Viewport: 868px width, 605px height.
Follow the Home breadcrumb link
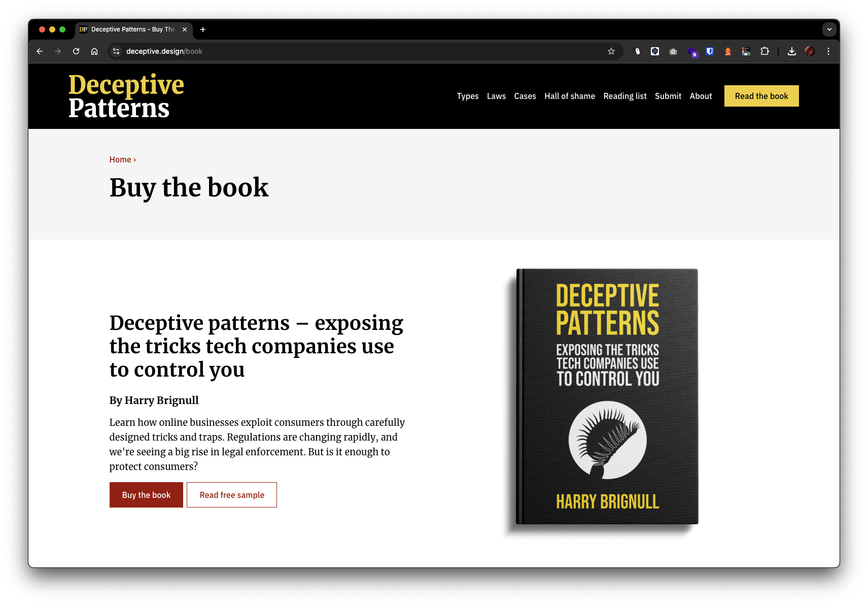[x=120, y=159]
